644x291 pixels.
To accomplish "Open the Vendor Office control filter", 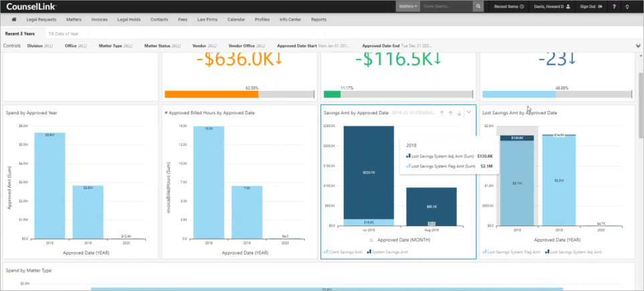I will pyautogui.click(x=246, y=46).
